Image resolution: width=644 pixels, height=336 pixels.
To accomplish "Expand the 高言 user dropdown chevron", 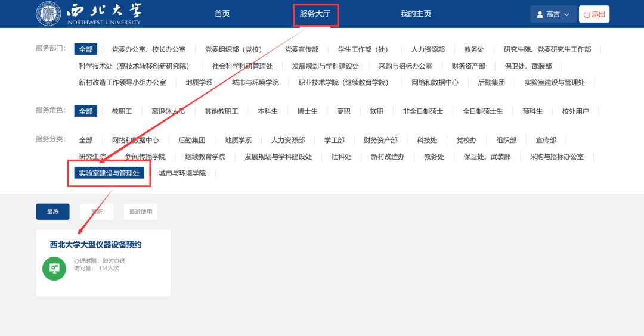I will coord(567,14).
